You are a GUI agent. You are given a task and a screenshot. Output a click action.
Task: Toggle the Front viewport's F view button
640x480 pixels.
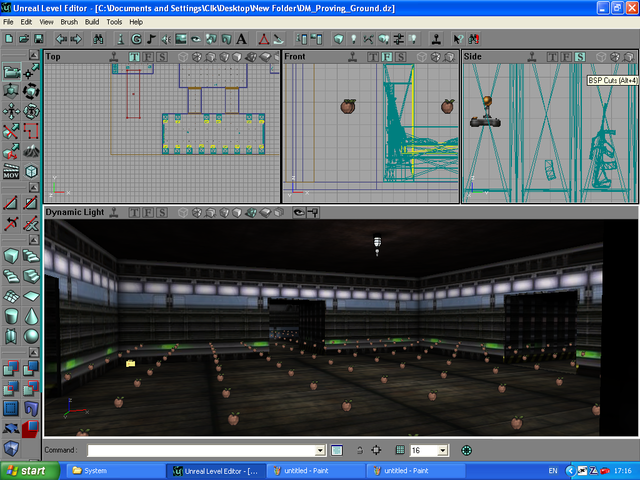point(385,57)
